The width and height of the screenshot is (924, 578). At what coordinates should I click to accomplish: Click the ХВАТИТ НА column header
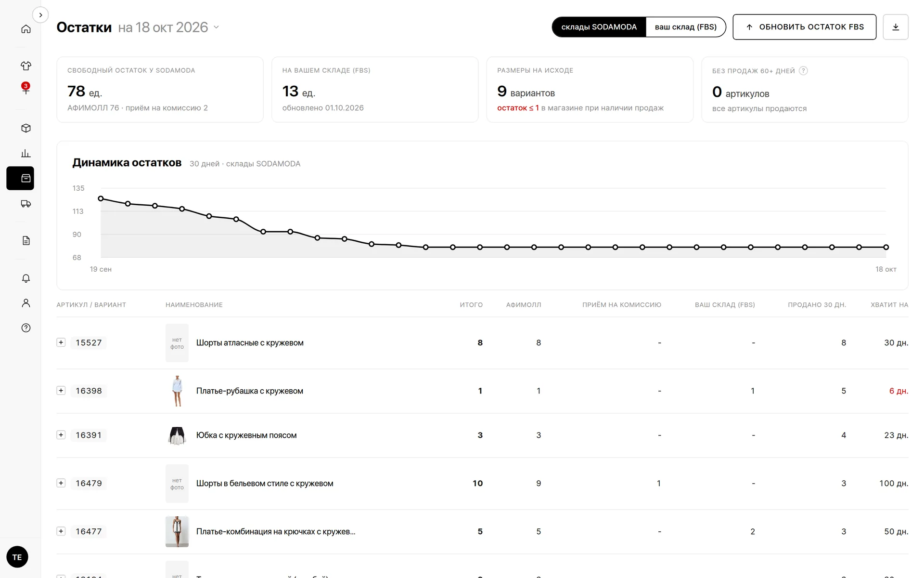click(x=889, y=305)
